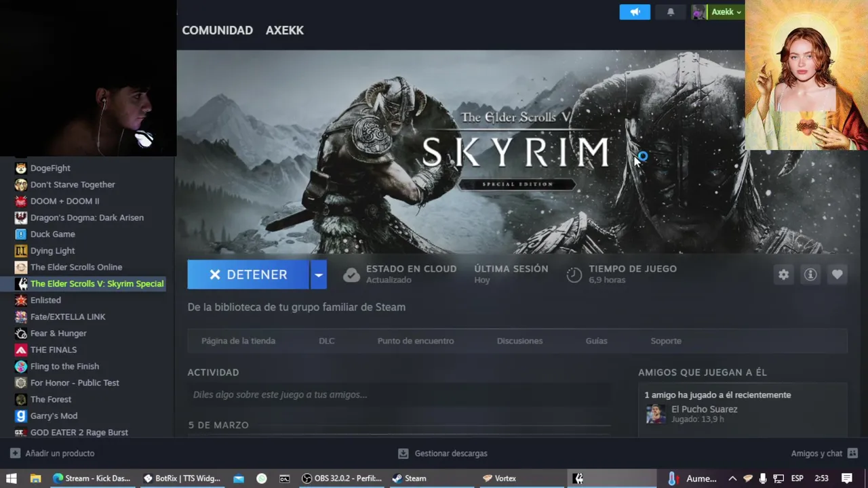Open the Windows action center notifications
The image size is (868, 488).
pyautogui.click(x=847, y=479)
